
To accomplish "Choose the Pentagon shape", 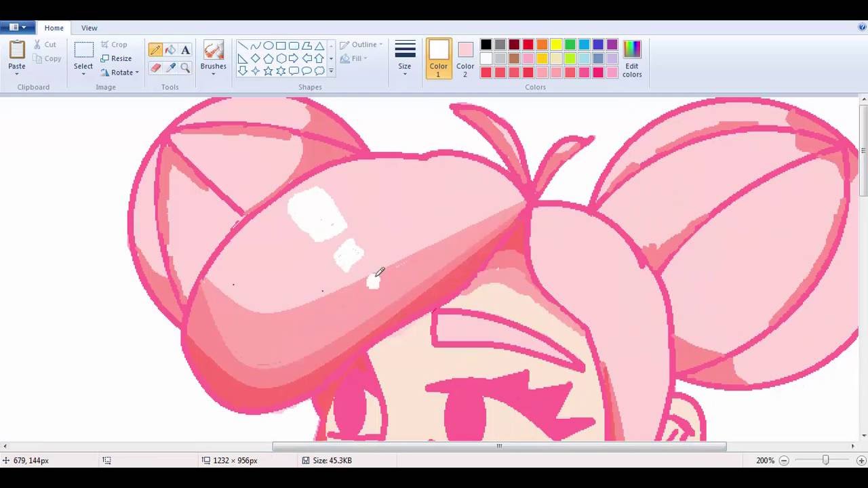I will 269,58.
